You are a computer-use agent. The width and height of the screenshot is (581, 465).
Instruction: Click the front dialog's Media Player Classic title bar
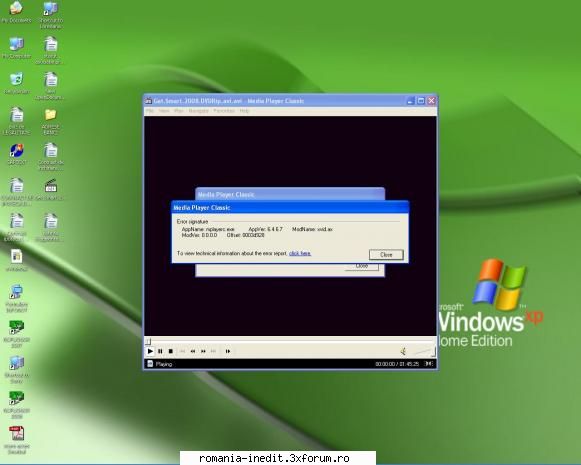[290, 207]
